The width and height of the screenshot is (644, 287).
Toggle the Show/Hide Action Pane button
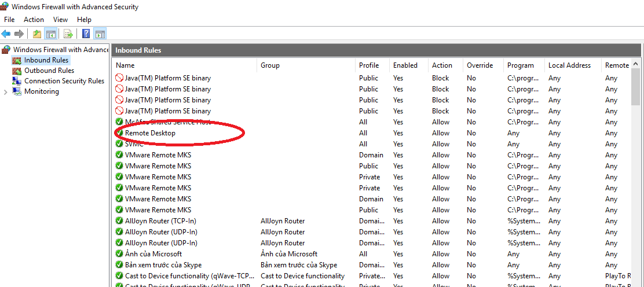click(100, 34)
